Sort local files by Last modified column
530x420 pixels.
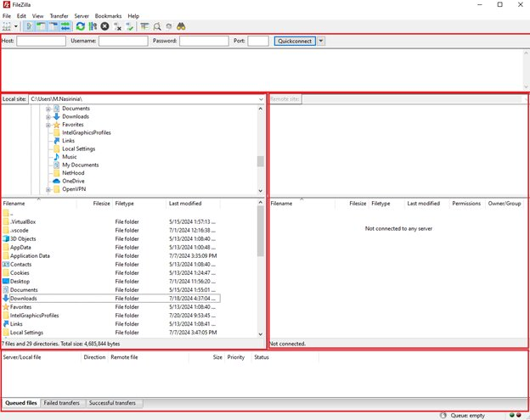tap(193, 204)
